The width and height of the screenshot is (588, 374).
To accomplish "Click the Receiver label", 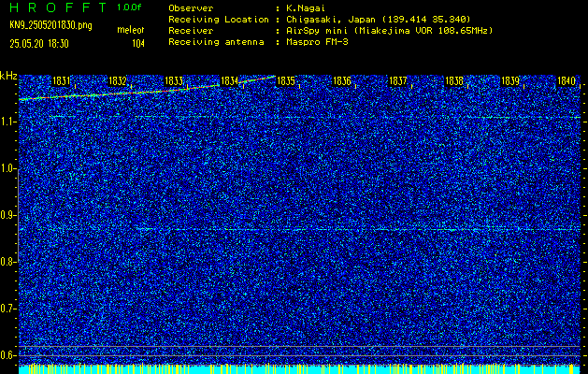I will click(191, 31).
